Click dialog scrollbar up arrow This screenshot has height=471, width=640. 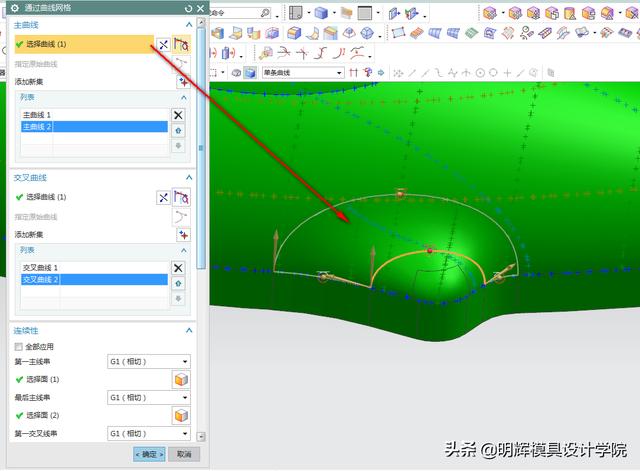coord(201,23)
